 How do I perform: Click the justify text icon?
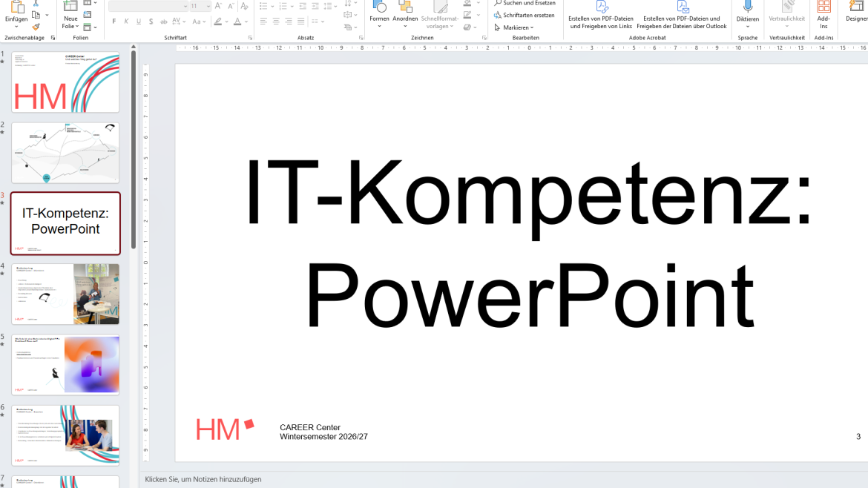tap(300, 22)
